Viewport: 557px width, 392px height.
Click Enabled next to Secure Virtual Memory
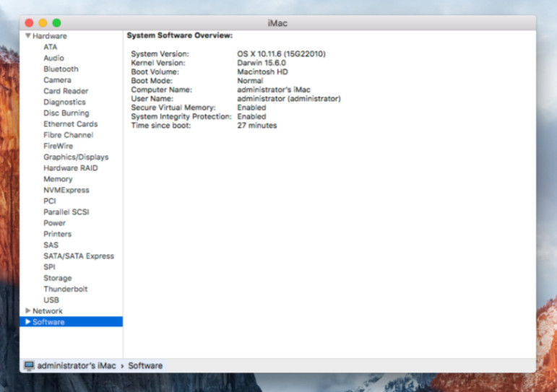point(251,108)
